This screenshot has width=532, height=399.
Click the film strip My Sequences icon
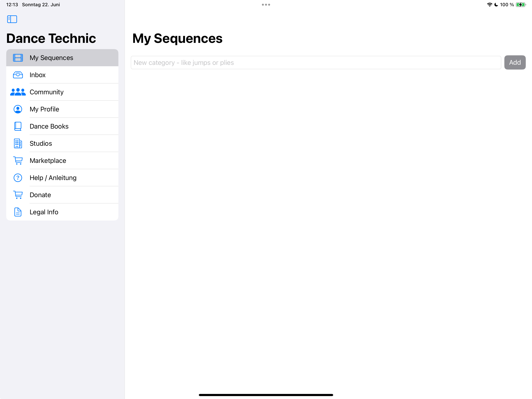[18, 58]
